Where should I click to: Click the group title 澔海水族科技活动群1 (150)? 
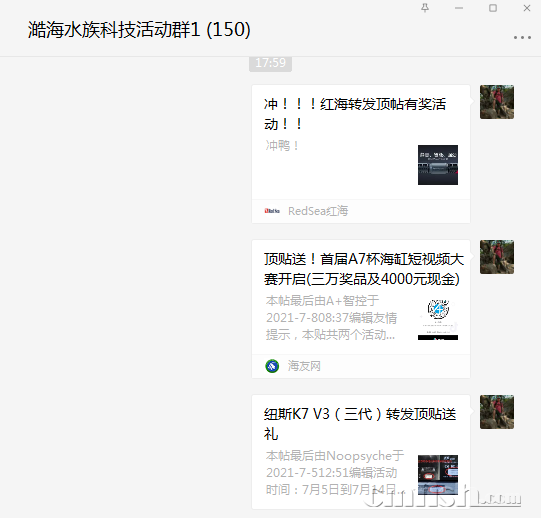point(139,29)
